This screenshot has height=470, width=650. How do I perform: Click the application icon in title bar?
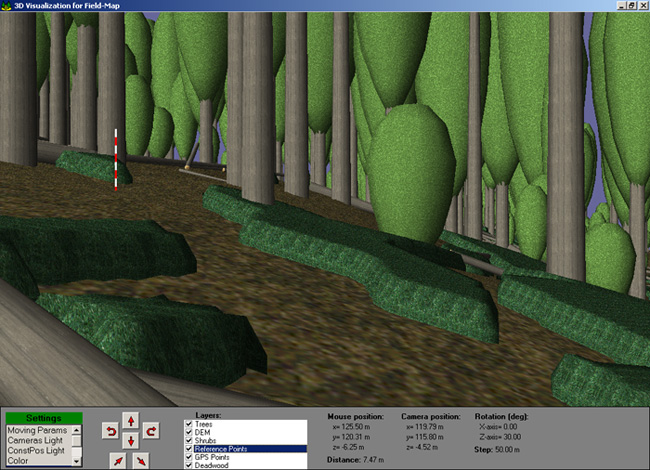[x=6, y=5]
